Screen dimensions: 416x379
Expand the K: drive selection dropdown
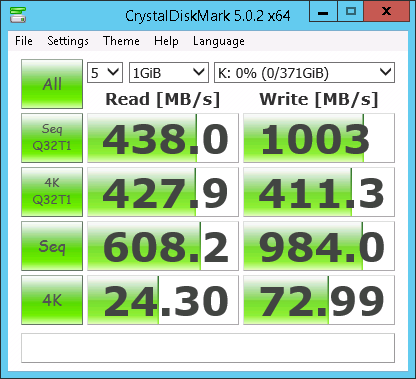(x=304, y=72)
